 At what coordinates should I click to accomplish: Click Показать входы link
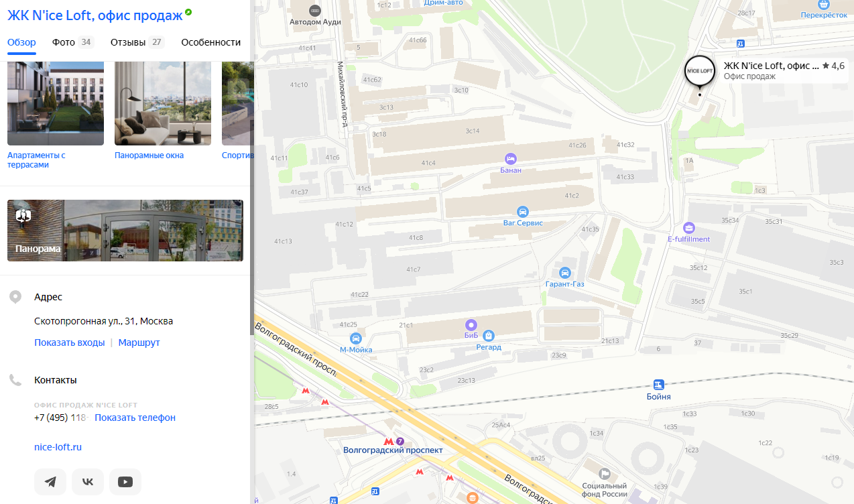pos(70,342)
